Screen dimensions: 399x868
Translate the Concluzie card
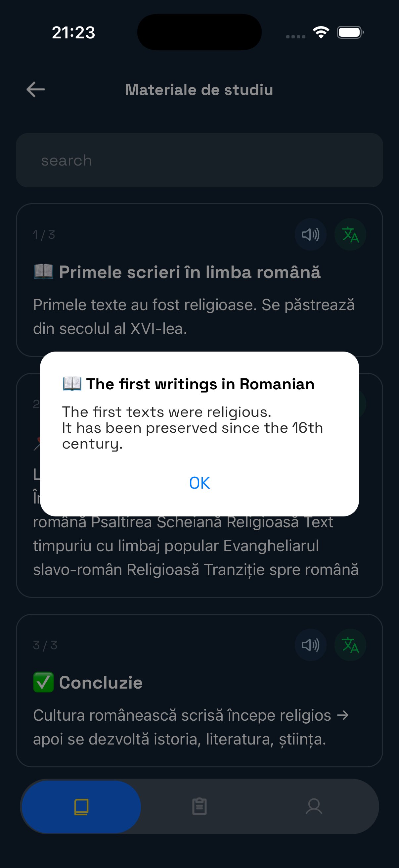pos(350,645)
